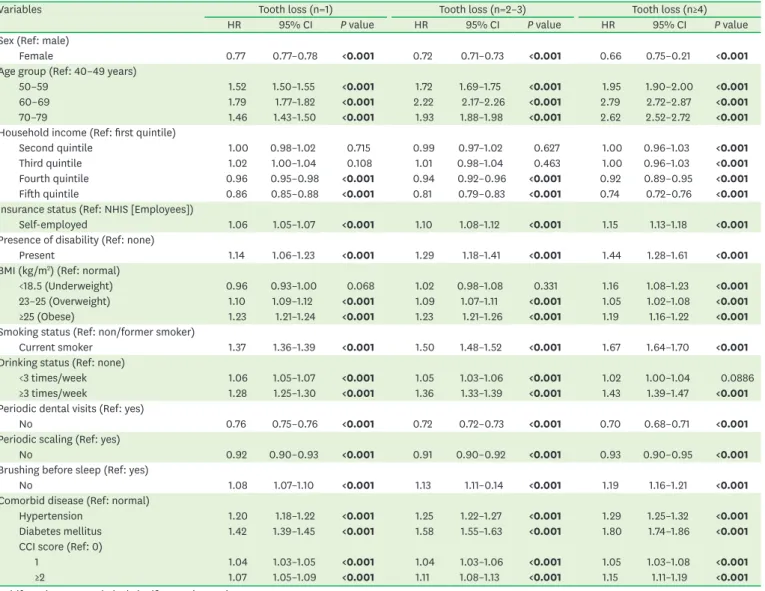
Task: Click the CI value '0.68–0.71' cell
Action: pos(666,424)
